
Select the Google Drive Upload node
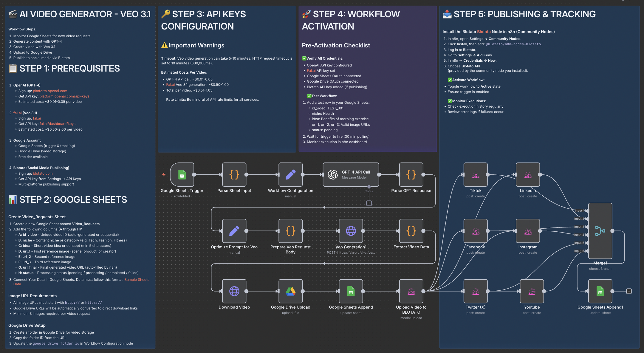[x=290, y=291]
